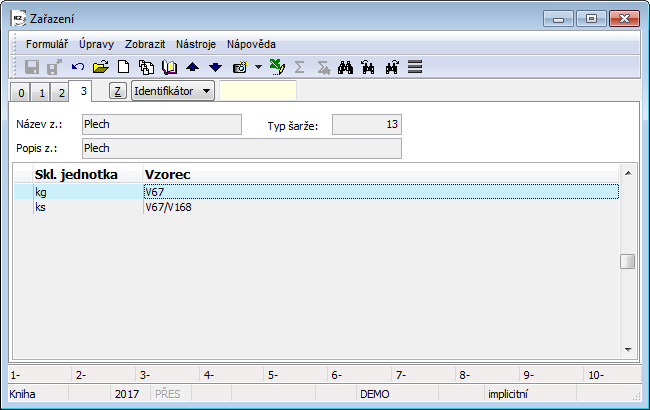650x410 pixels.
Task: Close the Zařazení window
Action: click(624, 19)
